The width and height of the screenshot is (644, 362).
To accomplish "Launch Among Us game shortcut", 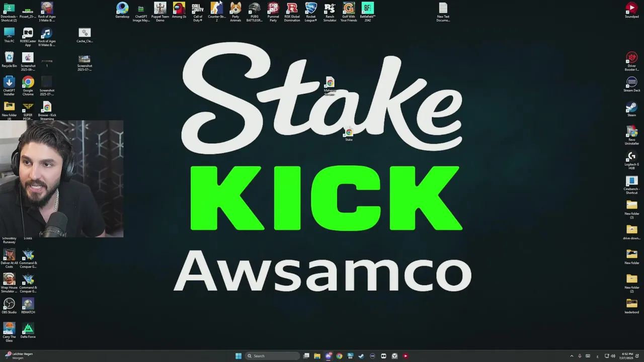I will [179, 10].
